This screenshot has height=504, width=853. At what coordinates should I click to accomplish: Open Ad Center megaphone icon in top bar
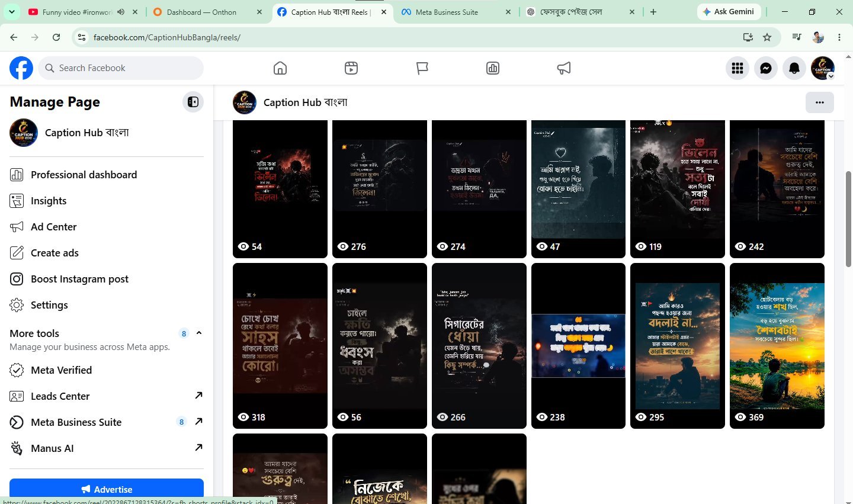564,68
